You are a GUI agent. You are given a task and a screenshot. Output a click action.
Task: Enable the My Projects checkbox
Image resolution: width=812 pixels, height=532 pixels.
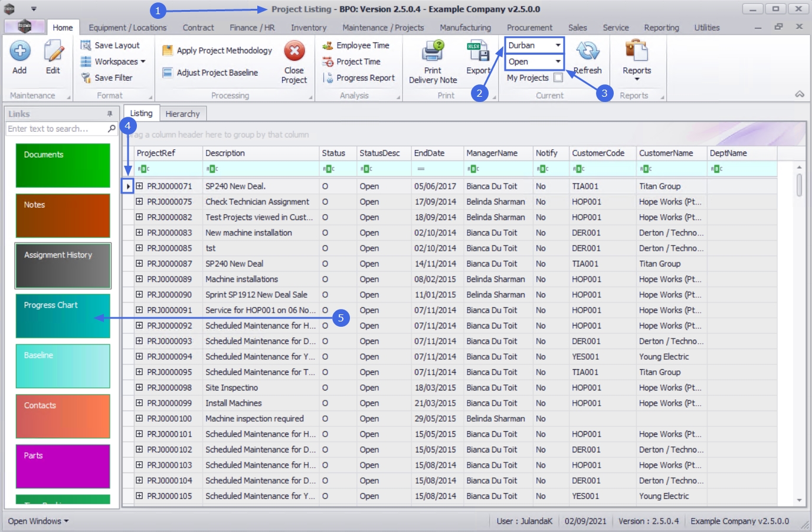click(558, 77)
